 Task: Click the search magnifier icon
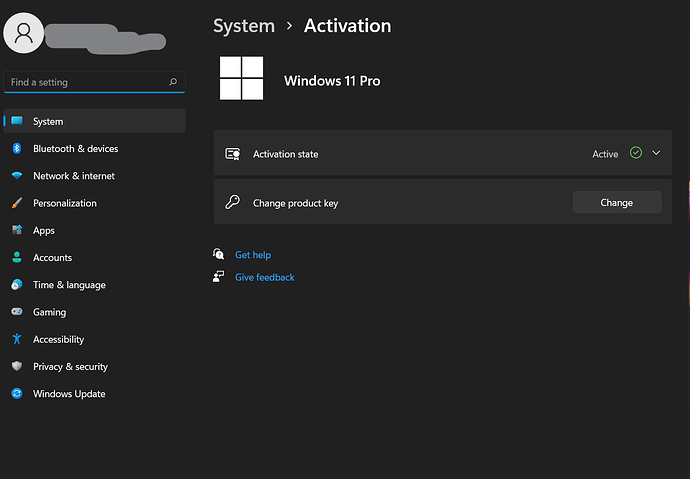click(x=173, y=82)
